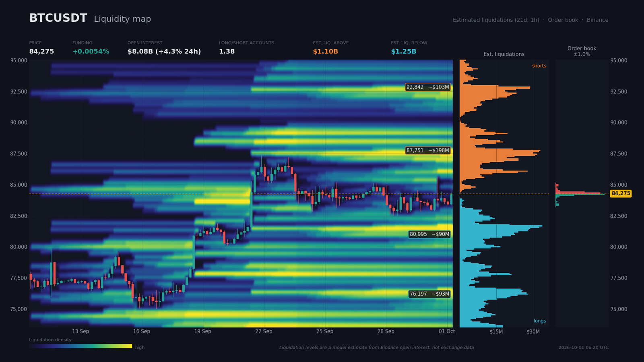Click the funding rate +0.0054%

click(x=91, y=51)
